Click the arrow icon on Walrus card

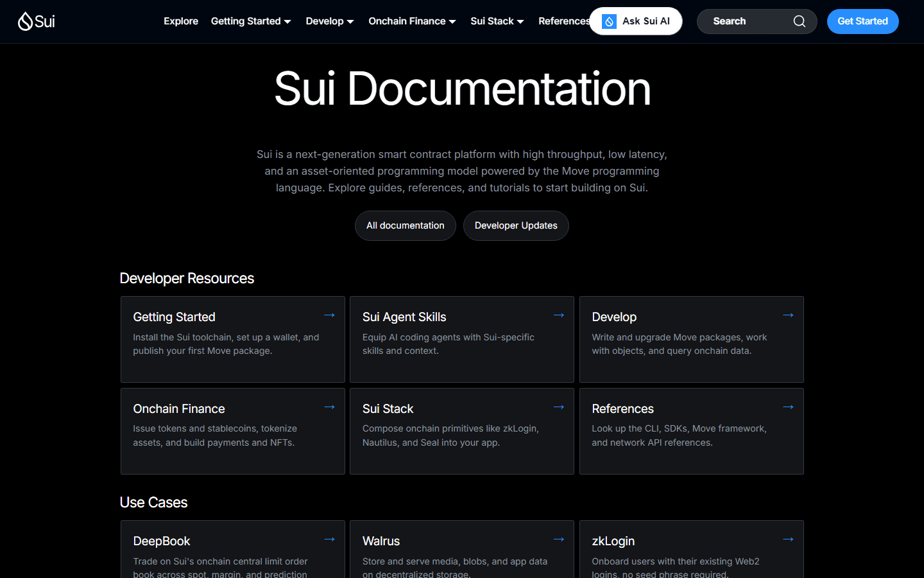559,539
